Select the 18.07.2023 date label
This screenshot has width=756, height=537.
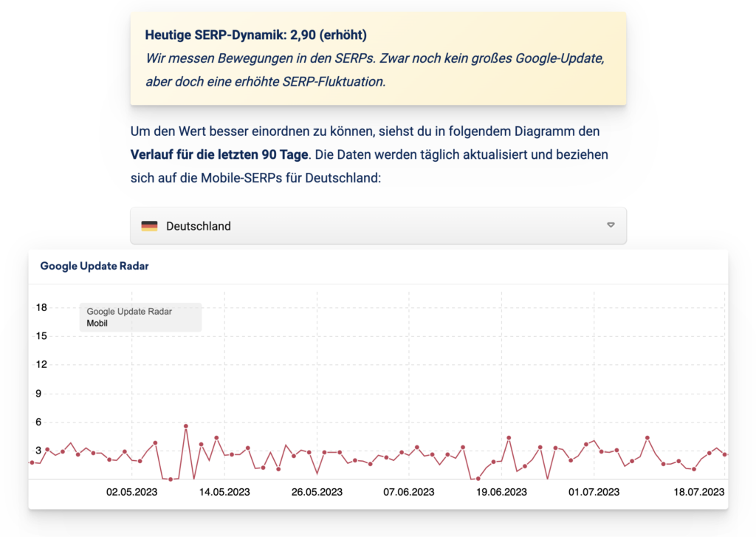coord(698,492)
